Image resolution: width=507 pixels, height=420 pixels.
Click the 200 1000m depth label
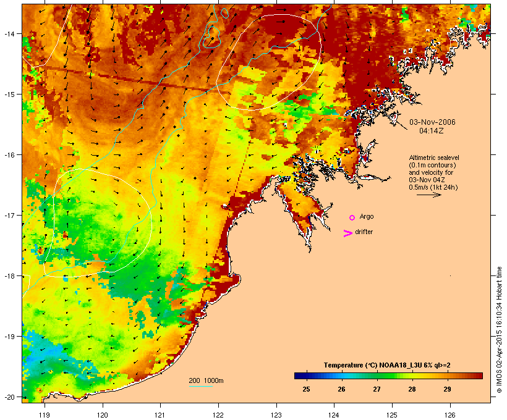206,380
